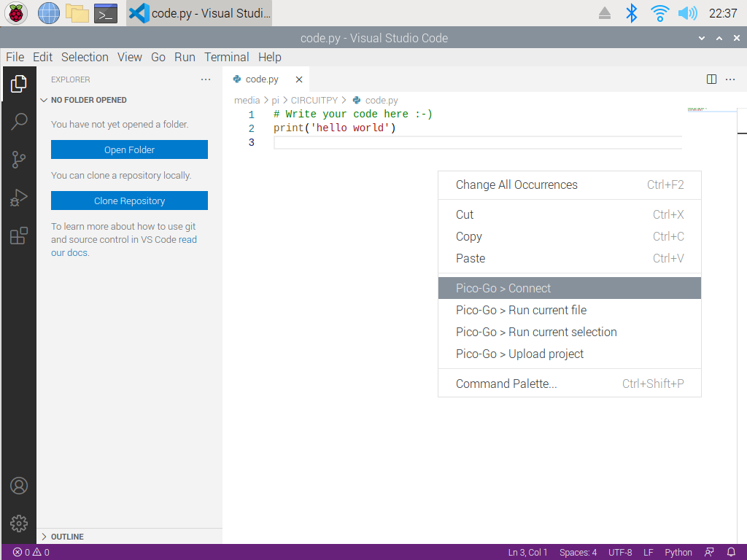
Task: Click the eject media tray icon
Action: [605, 13]
